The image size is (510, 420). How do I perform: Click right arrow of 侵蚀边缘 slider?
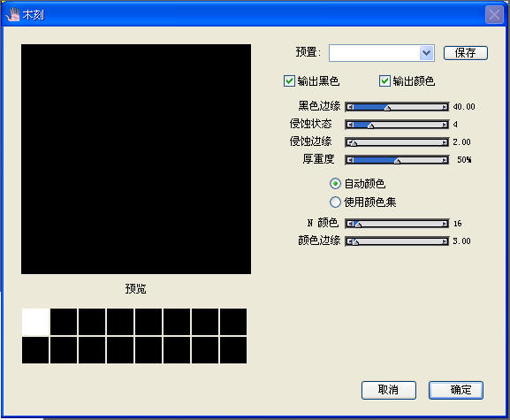(445, 142)
